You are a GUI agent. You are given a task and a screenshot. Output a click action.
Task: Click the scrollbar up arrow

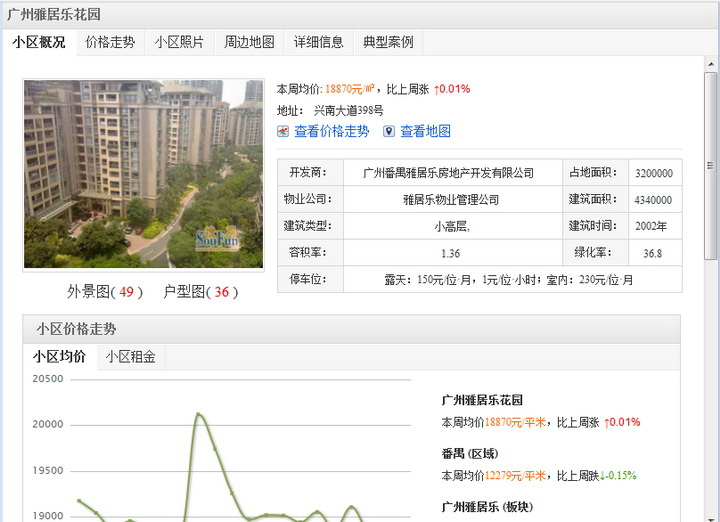(711, 64)
